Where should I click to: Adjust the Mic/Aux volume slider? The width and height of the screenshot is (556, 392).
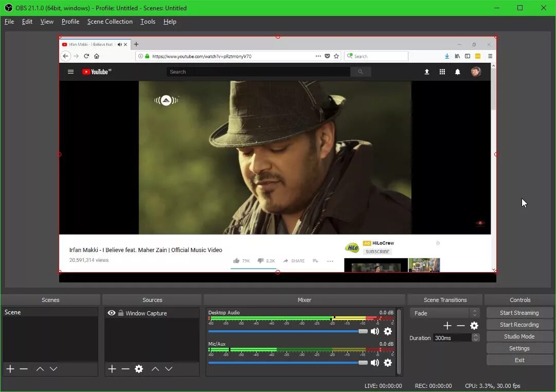point(288,363)
